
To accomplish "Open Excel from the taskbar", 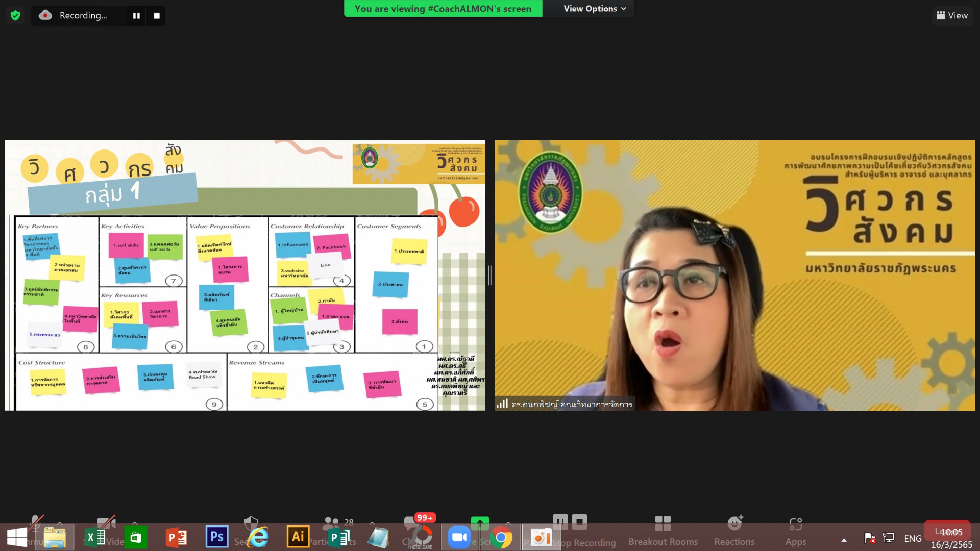I will tap(95, 538).
